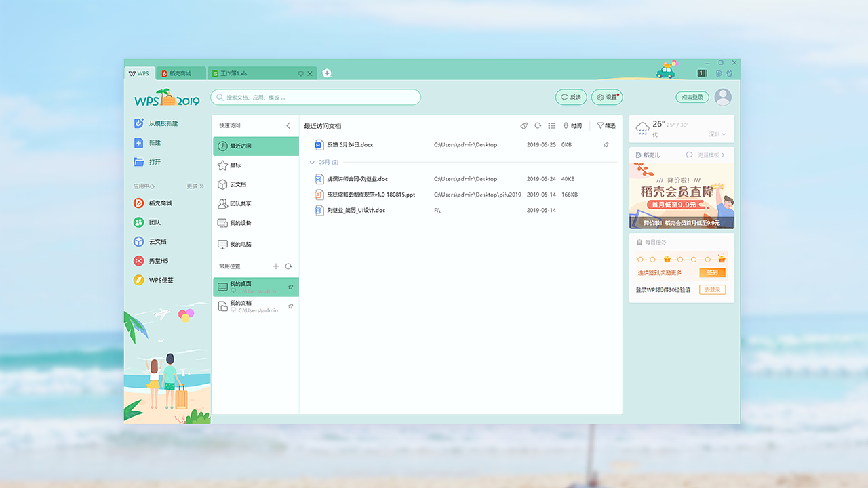
Task: Collapse the 快速访问 panel with the arrow
Action: pyautogui.click(x=288, y=125)
